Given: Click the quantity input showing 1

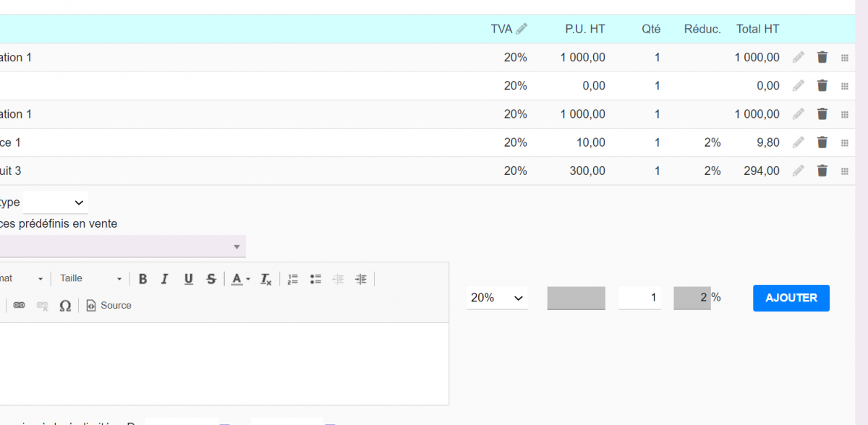Looking at the screenshot, I should (x=639, y=297).
